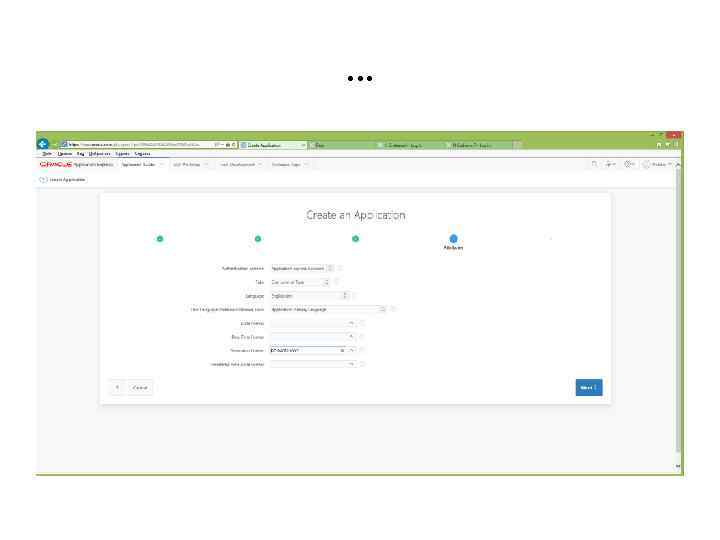Screen dimensions: 720x540
Task: Click the Cancel button
Action: [x=140, y=388]
